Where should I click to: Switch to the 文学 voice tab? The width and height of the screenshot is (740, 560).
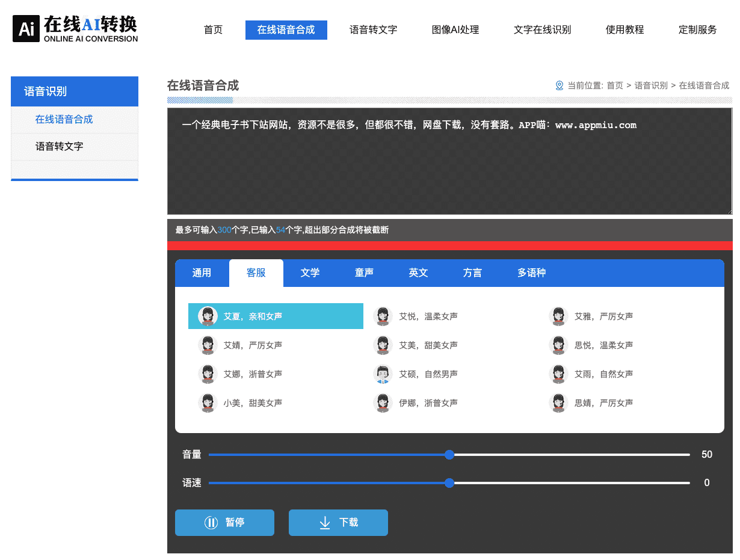[310, 273]
